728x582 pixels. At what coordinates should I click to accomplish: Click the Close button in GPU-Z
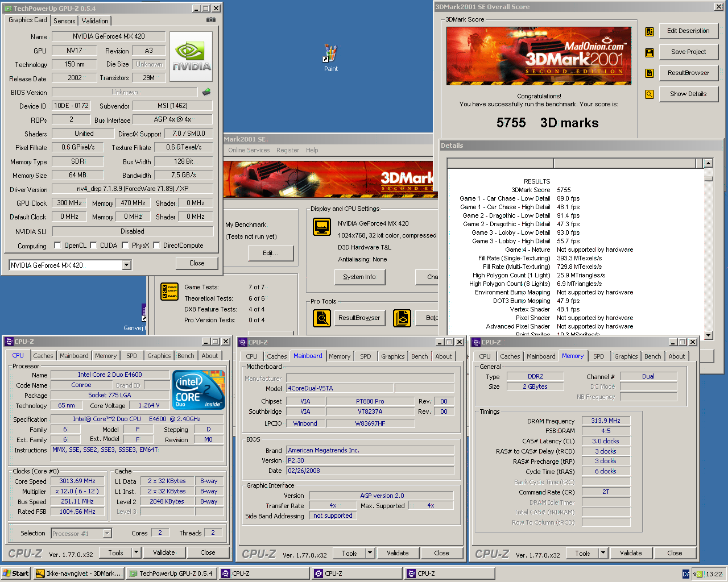click(197, 263)
